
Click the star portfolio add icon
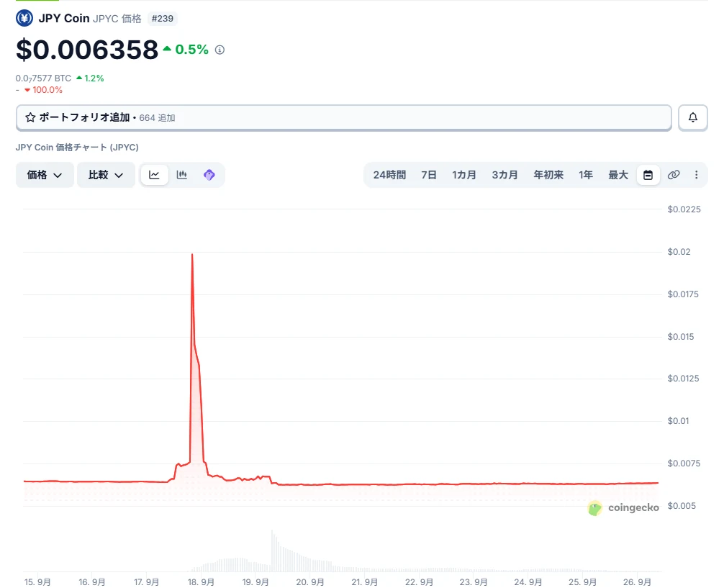pyautogui.click(x=30, y=117)
